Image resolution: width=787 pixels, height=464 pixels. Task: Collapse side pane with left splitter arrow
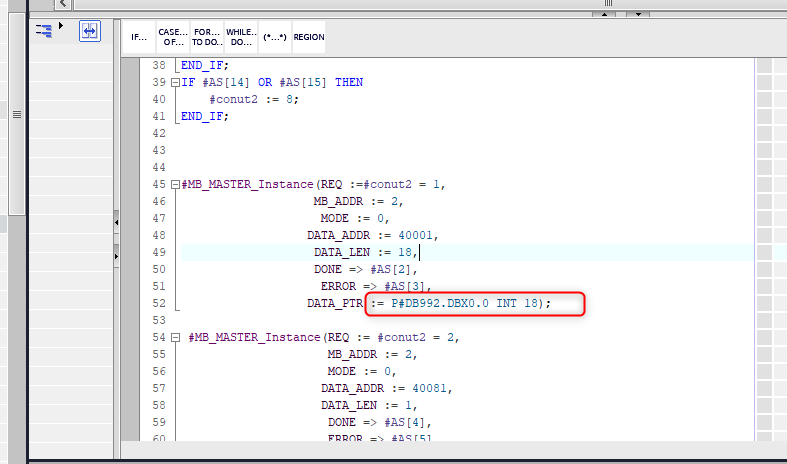coord(116,221)
